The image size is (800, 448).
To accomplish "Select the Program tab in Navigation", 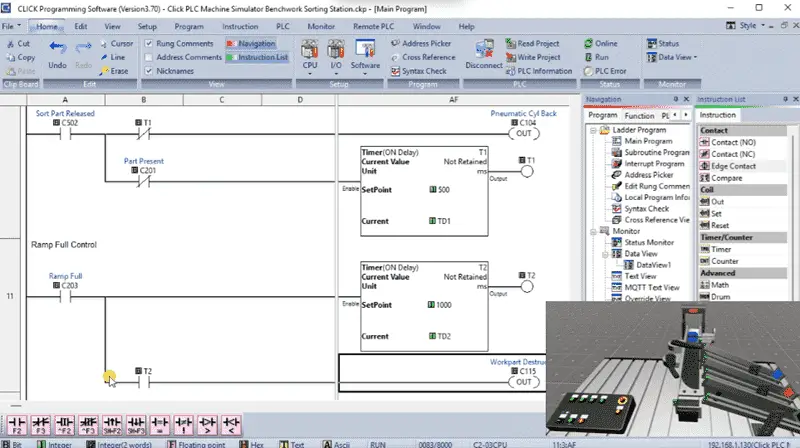I will [603, 115].
